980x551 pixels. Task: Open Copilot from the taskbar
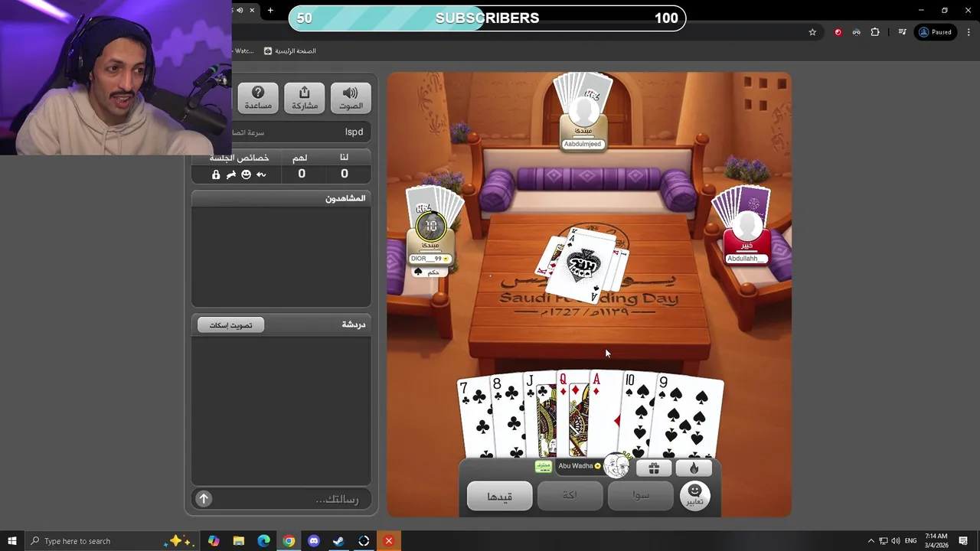point(214,541)
